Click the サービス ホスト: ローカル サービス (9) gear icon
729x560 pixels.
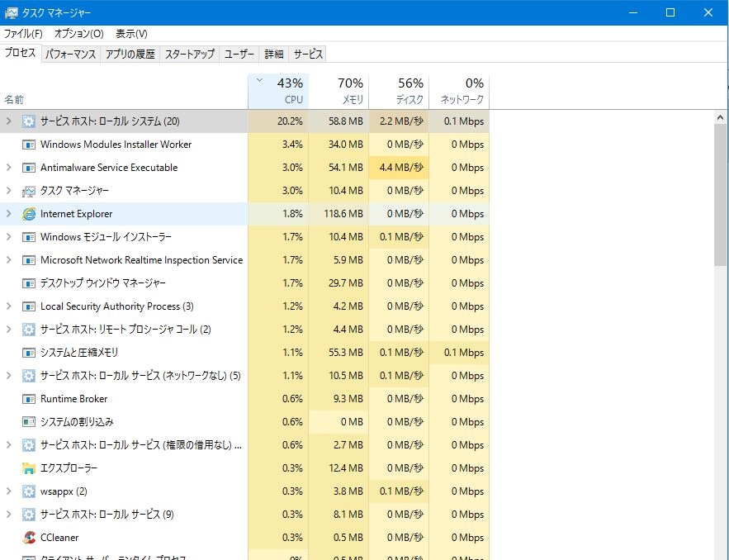29,515
